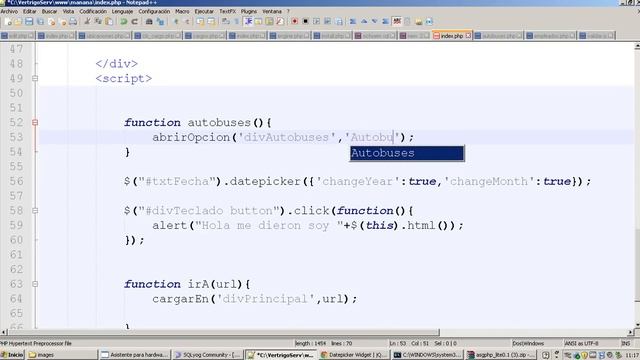Open Find with the binoculars icon
The height and width of the screenshot is (360, 640).
[149, 21]
